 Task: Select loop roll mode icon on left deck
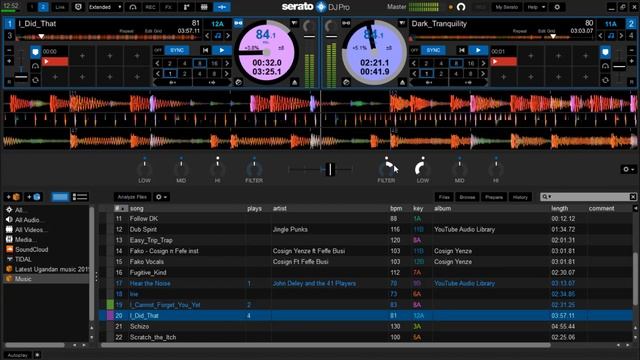(36, 80)
